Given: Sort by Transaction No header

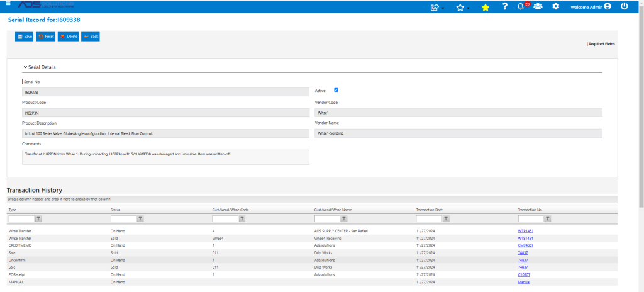Looking at the screenshot, I should 530,210.
